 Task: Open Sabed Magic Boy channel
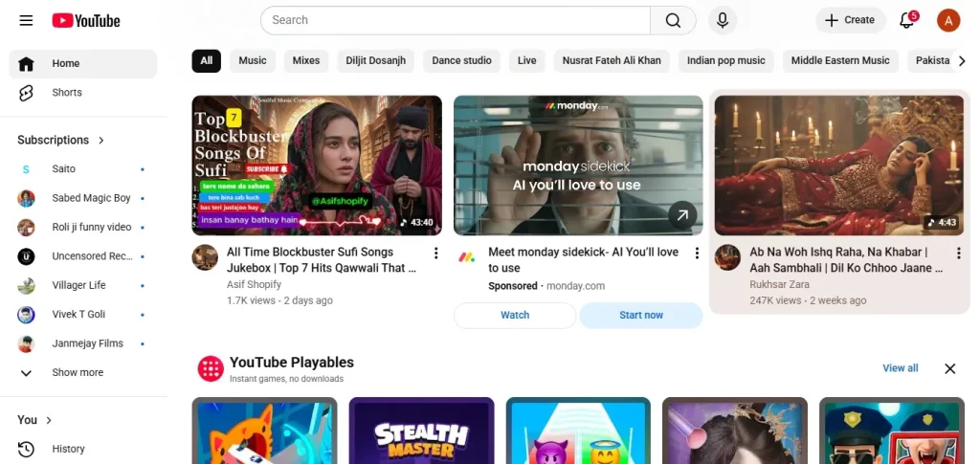(82, 198)
